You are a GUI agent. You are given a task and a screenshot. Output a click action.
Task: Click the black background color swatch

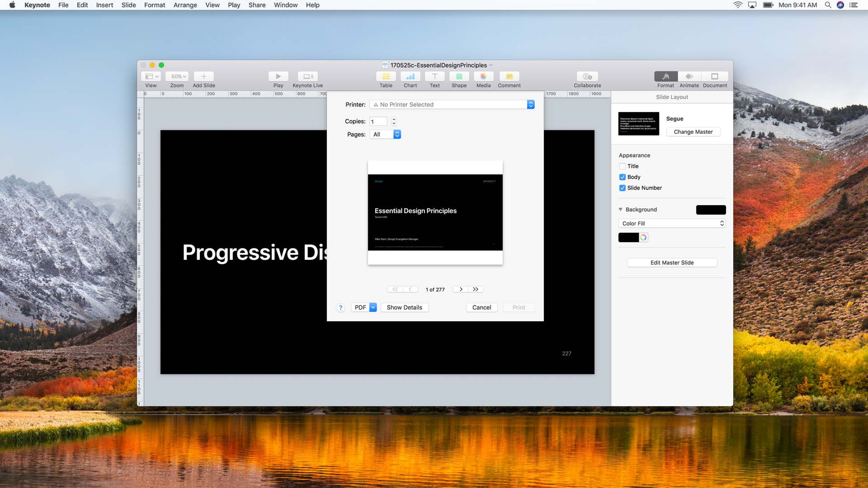point(711,210)
